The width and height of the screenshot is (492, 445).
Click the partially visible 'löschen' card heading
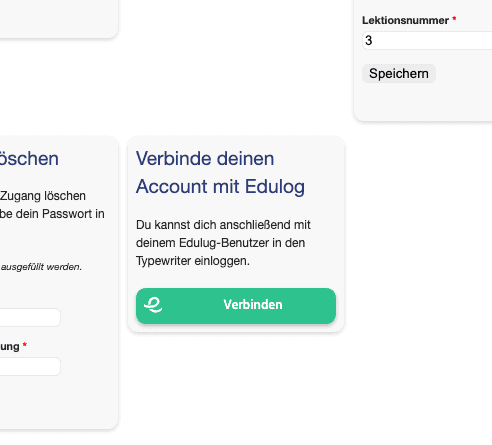point(29,158)
